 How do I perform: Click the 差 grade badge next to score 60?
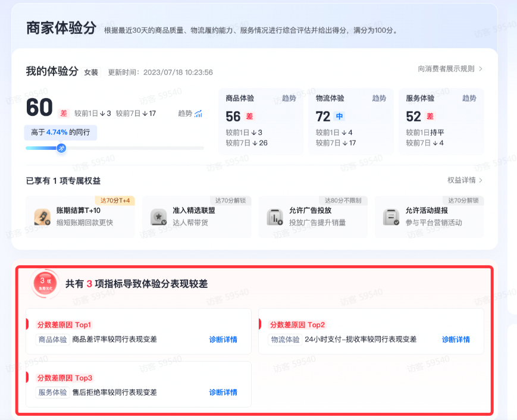(62, 112)
